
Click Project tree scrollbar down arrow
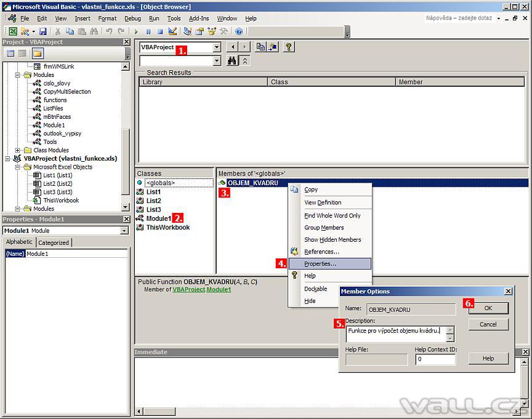coord(125,207)
